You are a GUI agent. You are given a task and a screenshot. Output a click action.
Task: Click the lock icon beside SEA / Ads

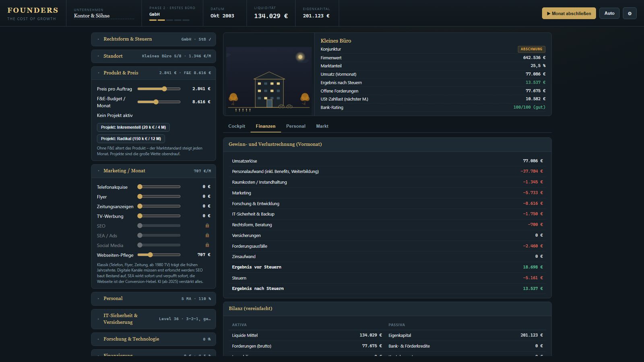point(207,235)
